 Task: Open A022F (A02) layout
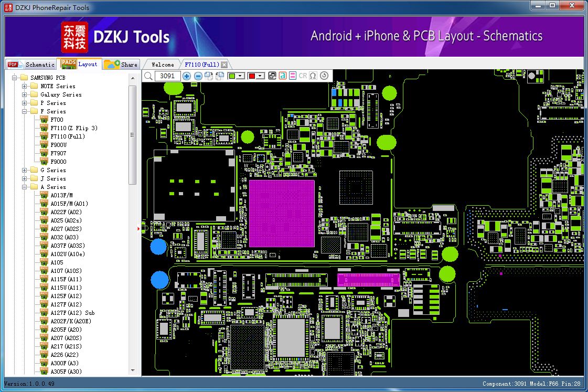[x=66, y=212]
